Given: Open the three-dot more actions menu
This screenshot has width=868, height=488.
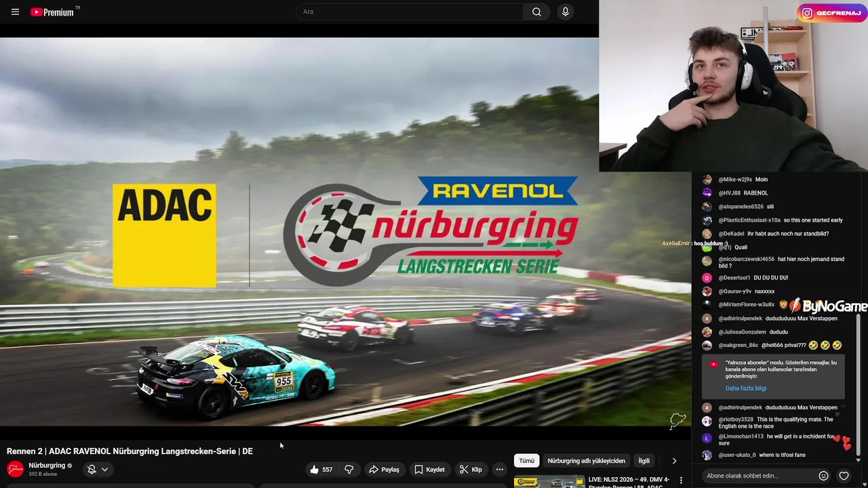Looking at the screenshot, I should [x=500, y=469].
